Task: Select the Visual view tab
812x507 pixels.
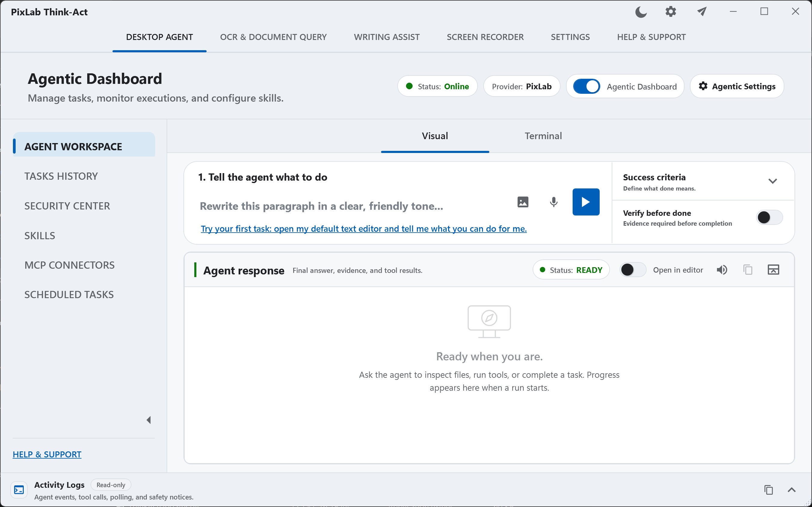Action: (435, 136)
